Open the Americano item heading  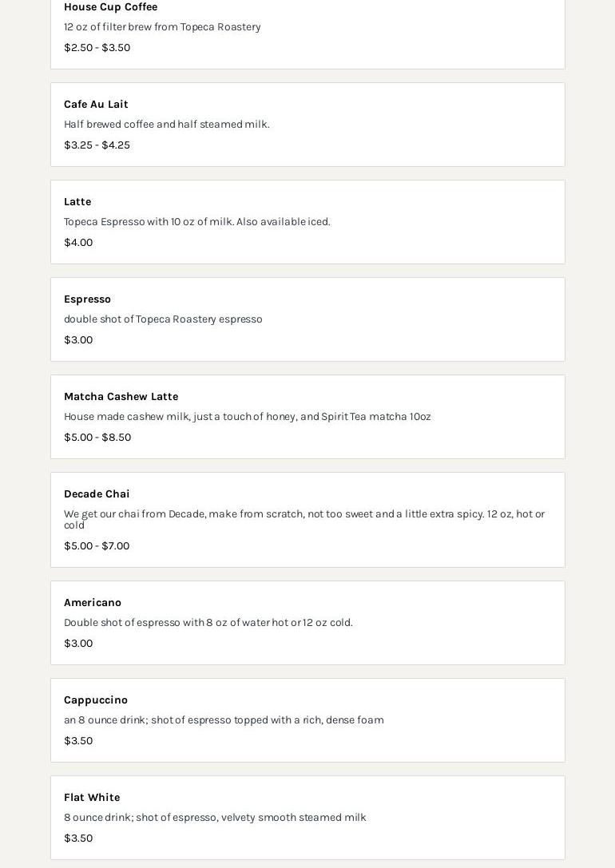pyautogui.click(x=93, y=603)
